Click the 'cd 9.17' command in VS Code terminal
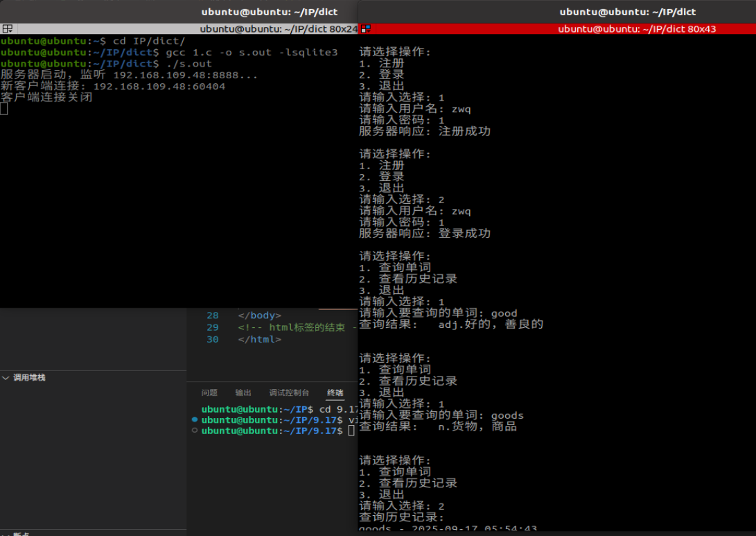756x536 pixels. (338, 409)
